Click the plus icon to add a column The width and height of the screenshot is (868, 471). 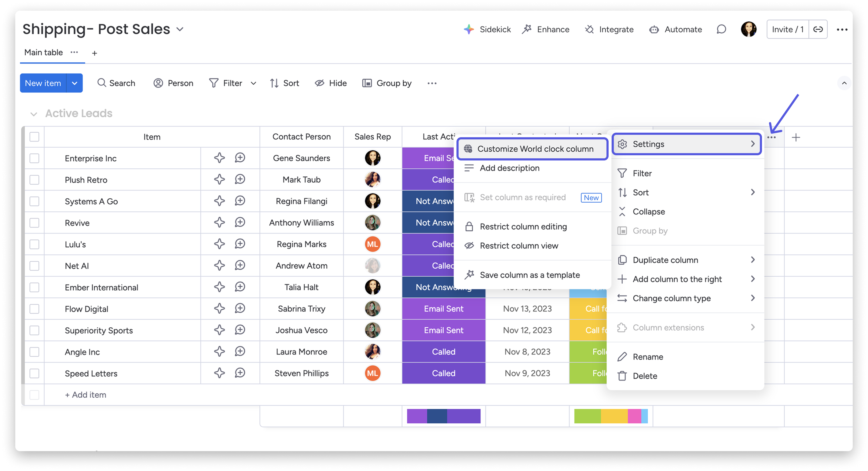click(796, 137)
